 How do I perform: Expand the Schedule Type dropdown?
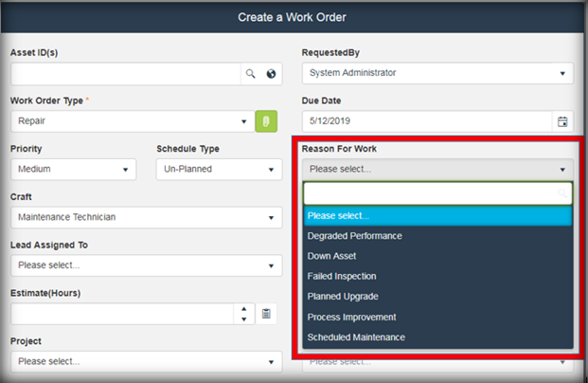[219, 170]
